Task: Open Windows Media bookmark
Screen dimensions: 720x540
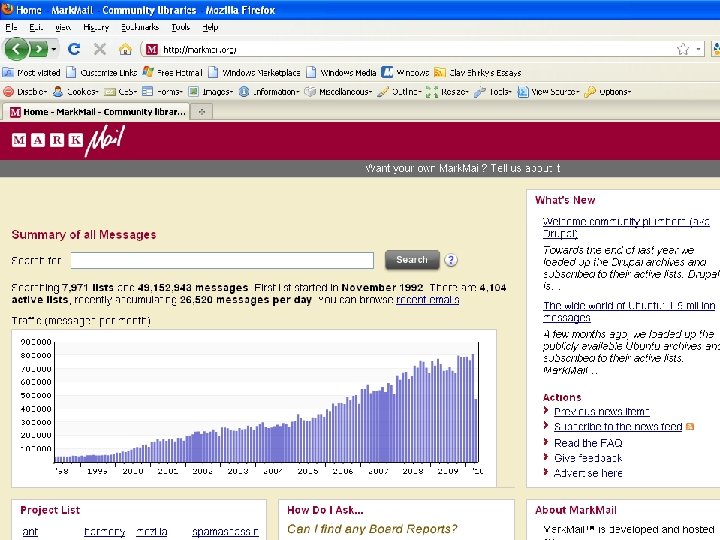Action: 341,73
